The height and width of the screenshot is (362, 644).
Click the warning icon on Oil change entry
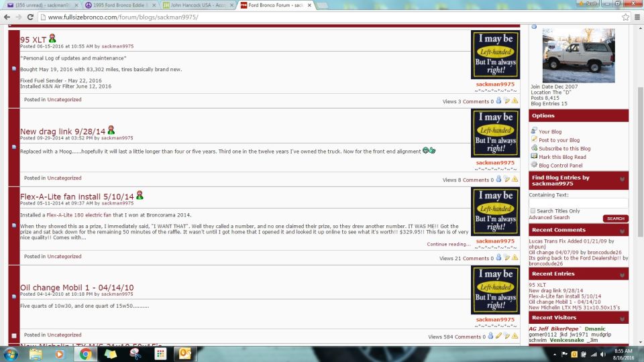[x=515, y=336]
